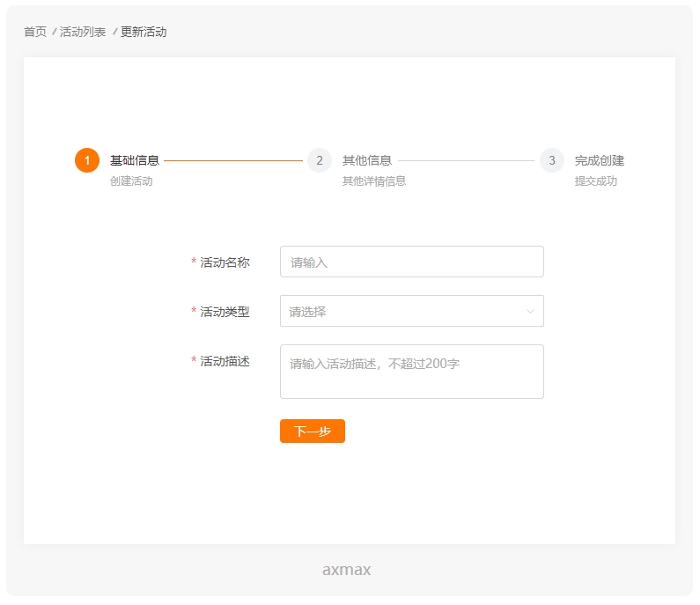Select the 基础信息 step title

click(x=135, y=160)
